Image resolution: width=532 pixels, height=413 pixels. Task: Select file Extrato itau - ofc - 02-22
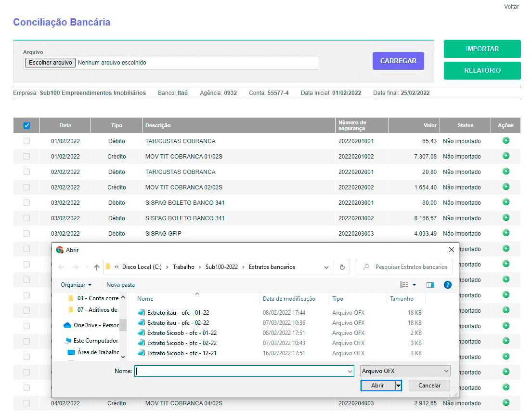[178, 323]
